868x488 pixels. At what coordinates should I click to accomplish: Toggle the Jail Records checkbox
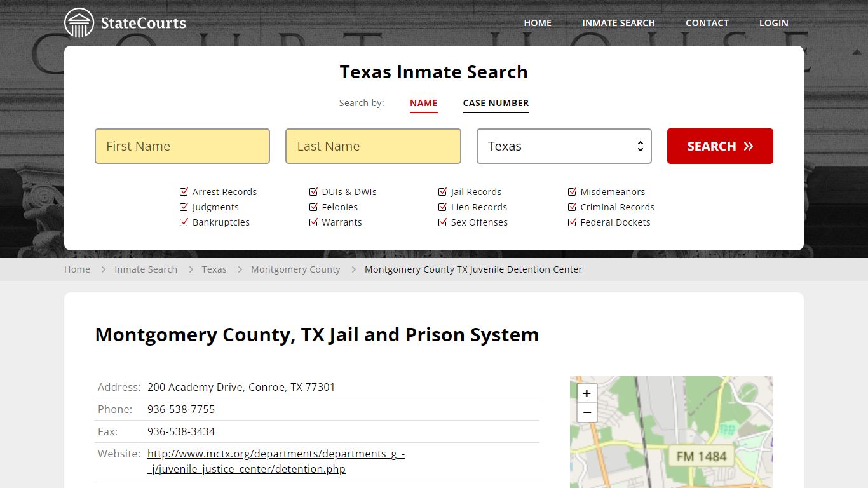442,192
